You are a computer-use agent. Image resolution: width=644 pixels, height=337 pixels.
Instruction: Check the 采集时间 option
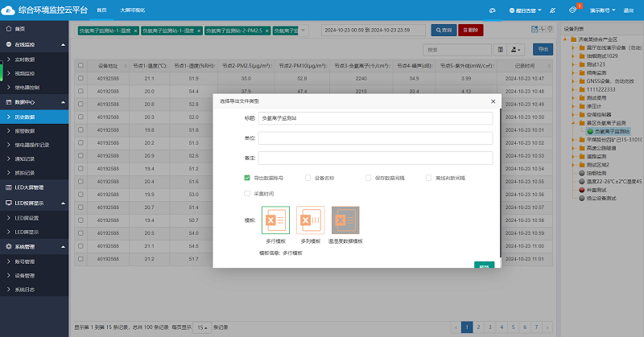247,194
